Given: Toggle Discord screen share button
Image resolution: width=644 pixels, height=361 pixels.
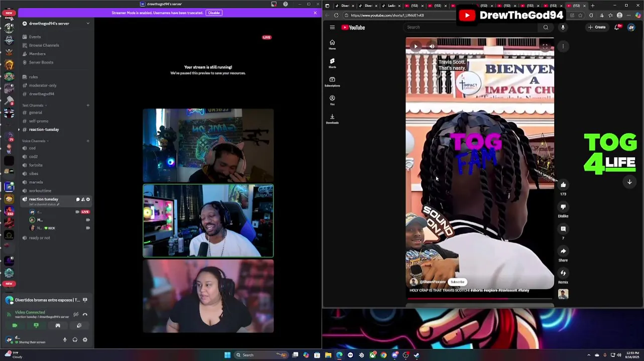Looking at the screenshot, I should [x=36, y=326].
